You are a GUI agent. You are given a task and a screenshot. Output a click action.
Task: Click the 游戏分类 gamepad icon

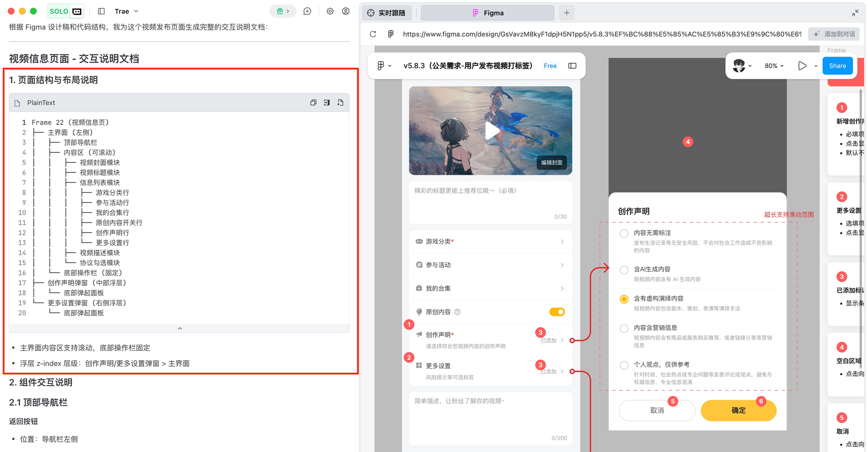pyautogui.click(x=419, y=241)
